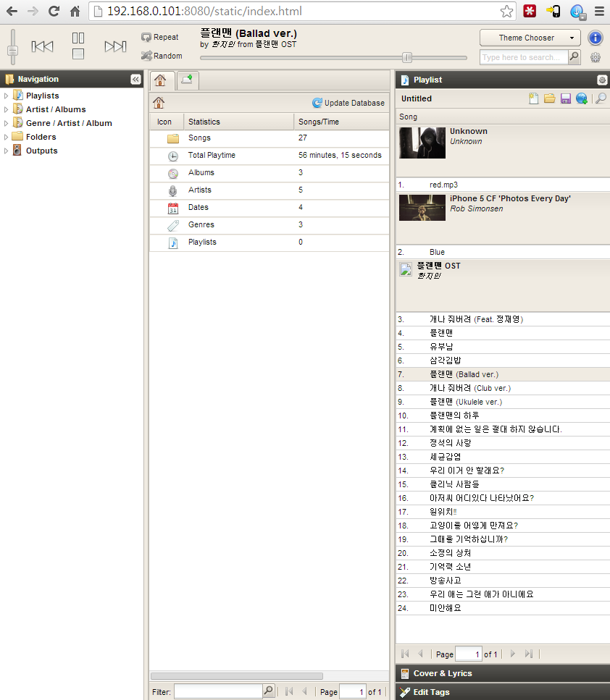Create a new playlist with the page icon
The width and height of the screenshot is (610, 700).
pyautogui.click(x=534, y=98)
